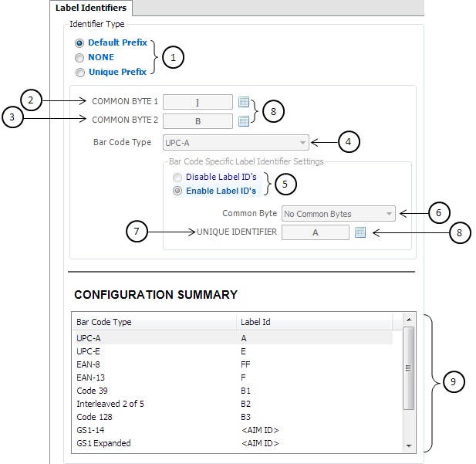This screenshot has height=464, width=476.
Task: Switch to the Label Identifiers tab
Action: (91, 8)
